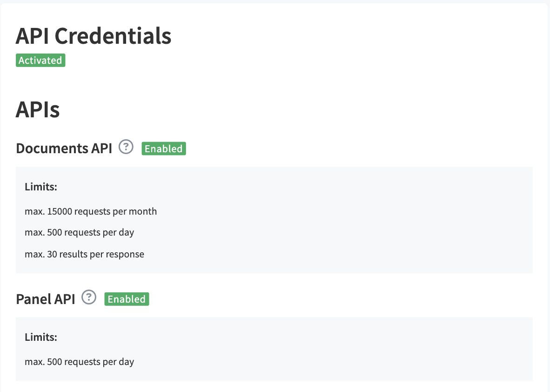Select the Documents API Enabled badge
550x392 pixels.
point(164,149)
